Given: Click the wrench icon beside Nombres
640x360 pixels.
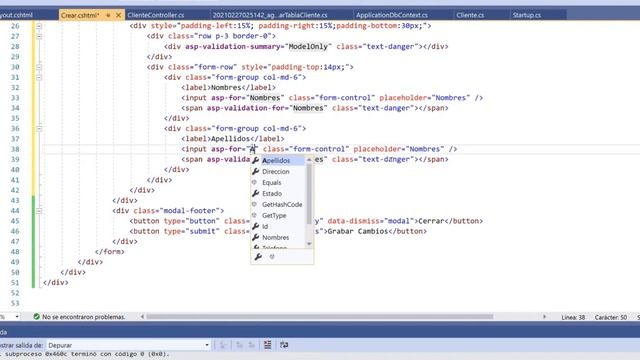Looking at the screenshot, I should point(256,237).
